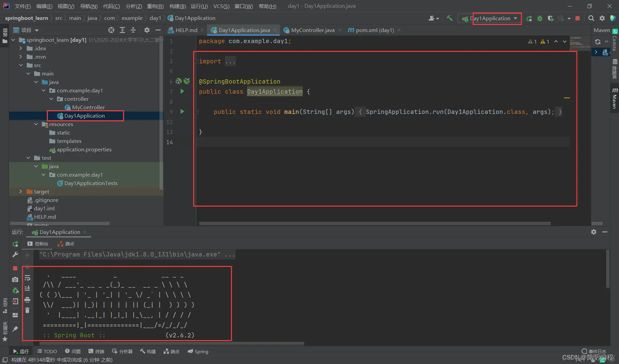Screen dimensions: 619x364
Task: Collapse the src folder
Action: (x=21, y=65)
